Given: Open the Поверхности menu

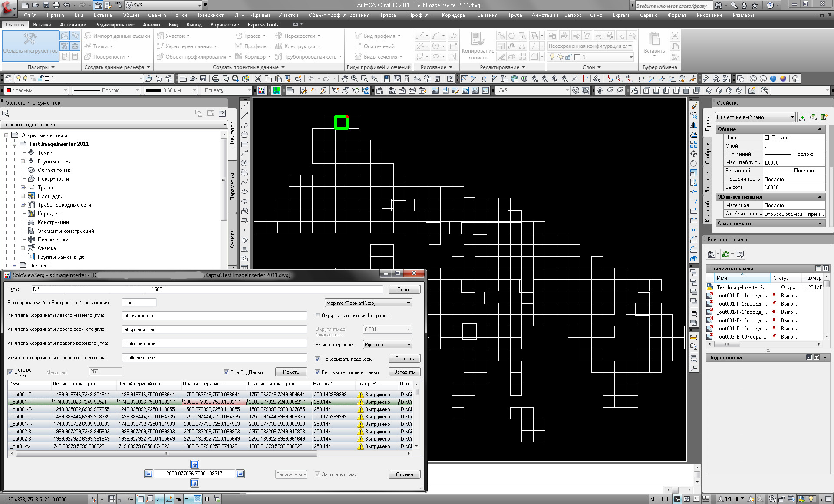Looking at the screenshot, I should click(x=210, y=15).
